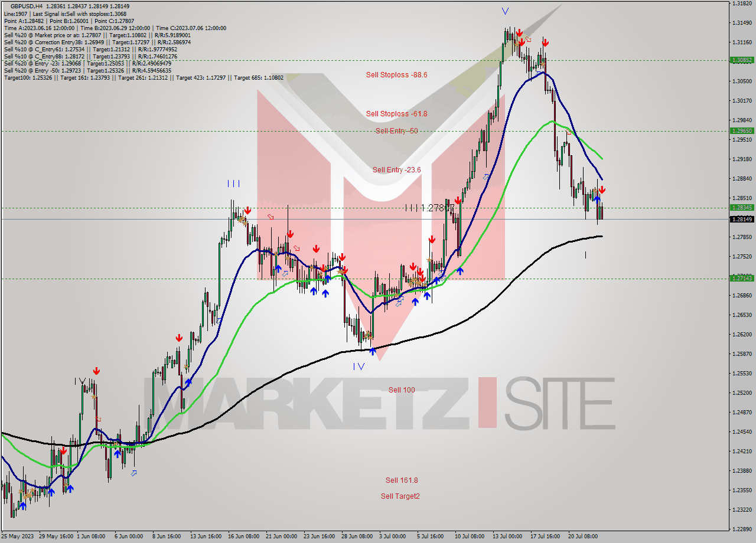756x543 pixels.
Task: Click the green 1.30852 price tag
Action: [x=741, y=60]
